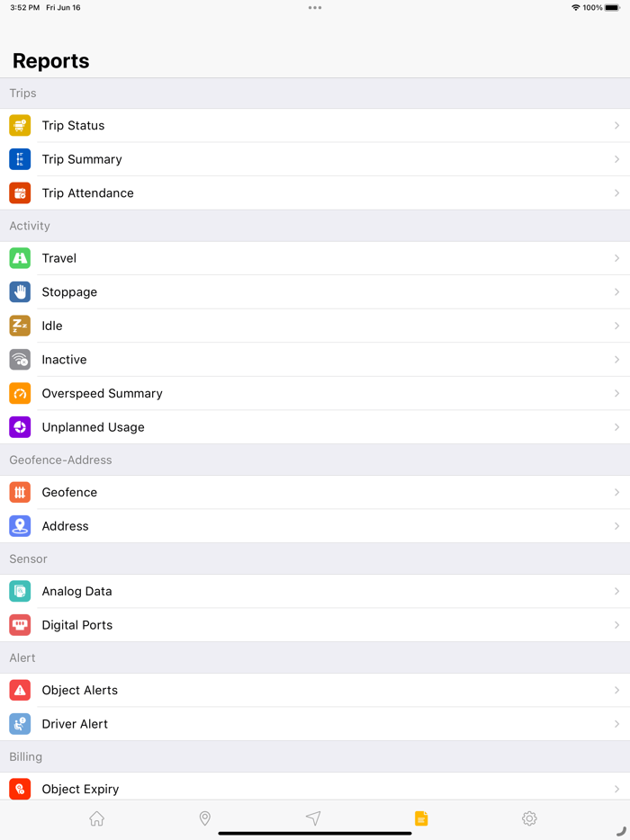Screen dimensions: 630x840
Task: Tap the purple Unplanned Usage icon
Action: pyautogui.click(x=20, y=427)
